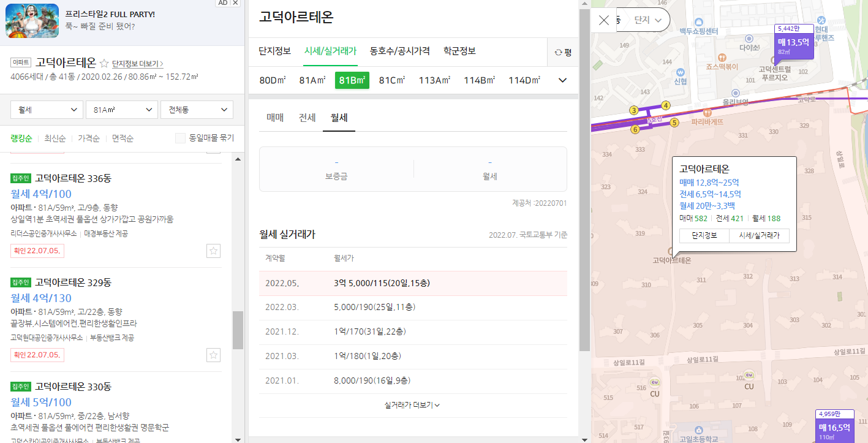Viewport: 868px width, 443px height.
Task: Sort listings by 가격순
Action: 89,138
